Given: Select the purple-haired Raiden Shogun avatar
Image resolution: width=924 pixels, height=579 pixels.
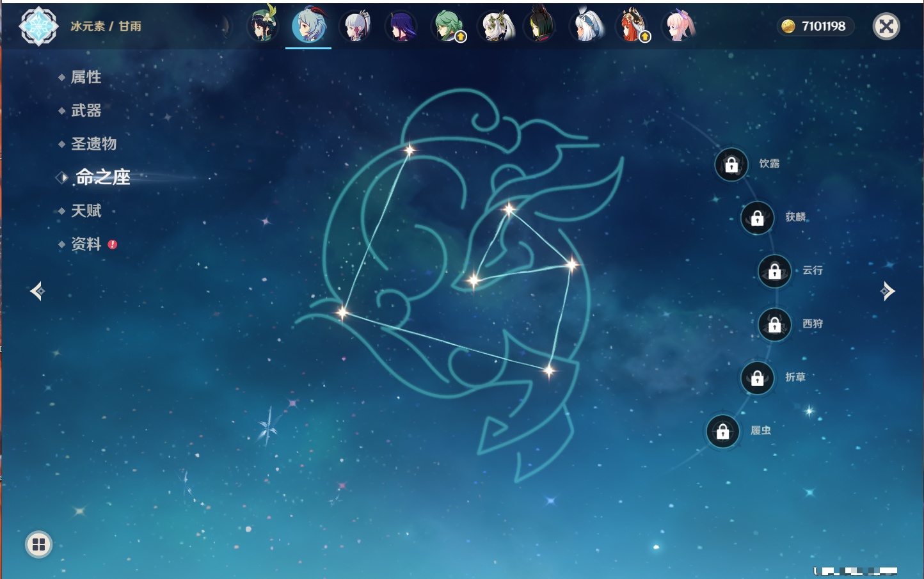Looking at the screenshot, I should tap(402, 26).
